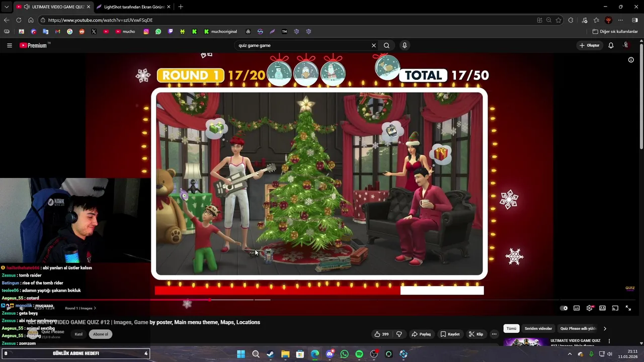This screenshot has height=362, width=644.
Task: Open the 'Diğer sık kullanılanlar' bookmarks folder
Action: pos(615,31)
